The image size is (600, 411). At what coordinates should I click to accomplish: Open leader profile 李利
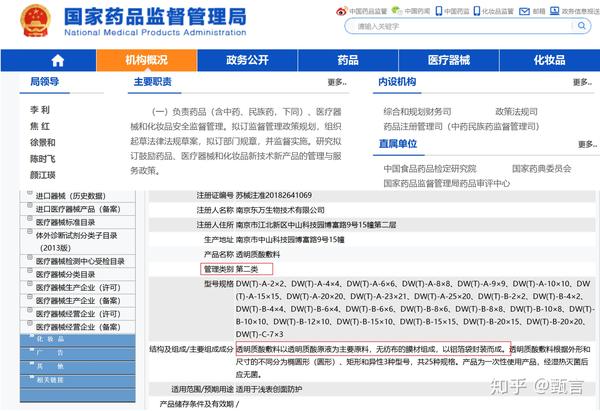pyautogui.click(x=40, y=110)
